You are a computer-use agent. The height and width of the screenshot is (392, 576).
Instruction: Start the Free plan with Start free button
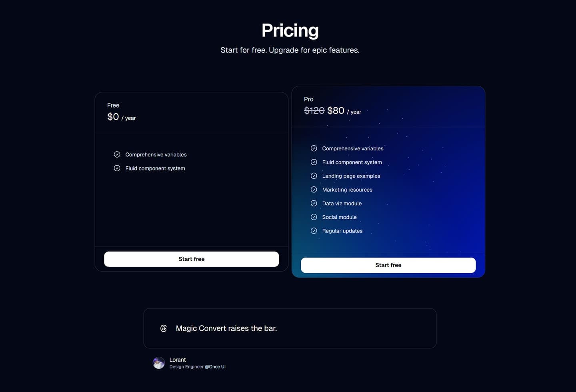click(x=192, y=259)
